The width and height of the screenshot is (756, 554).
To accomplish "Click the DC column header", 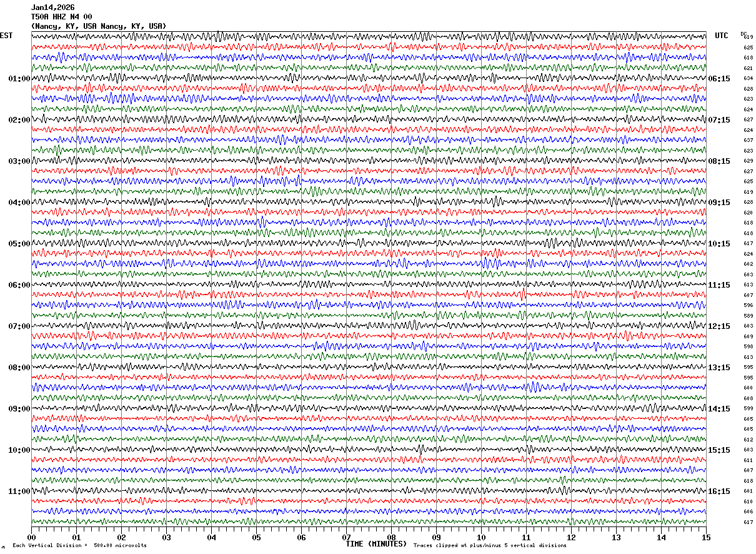I will click(x=744, y=34).
